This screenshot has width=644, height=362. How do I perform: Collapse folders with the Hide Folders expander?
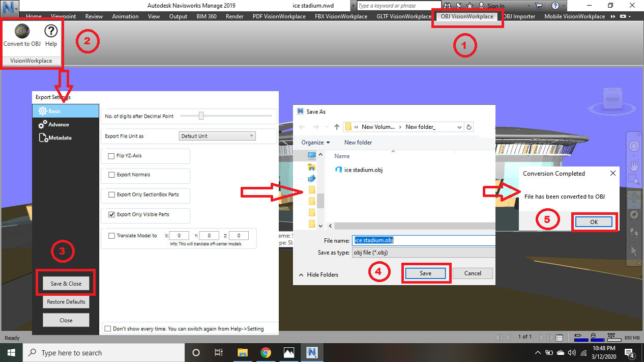pos(319,274)
